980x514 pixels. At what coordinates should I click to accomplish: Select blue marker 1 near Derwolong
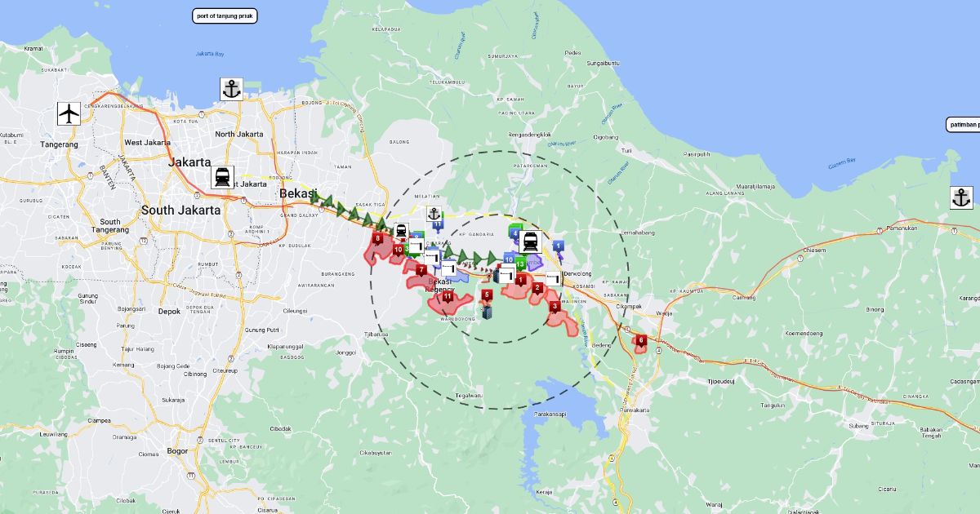[x=559, y=245]
